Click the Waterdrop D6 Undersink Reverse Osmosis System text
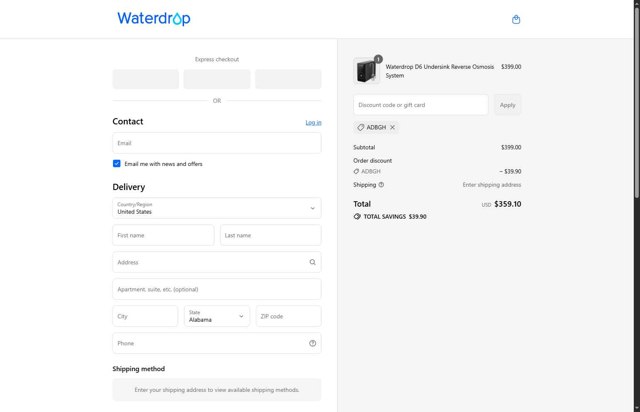Viewport: 640px width, 412px height. coord(440,71)
